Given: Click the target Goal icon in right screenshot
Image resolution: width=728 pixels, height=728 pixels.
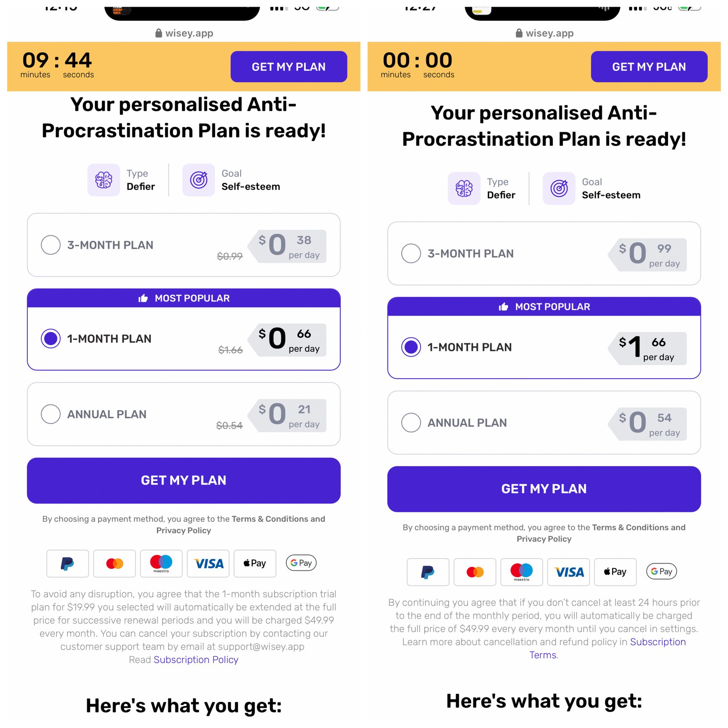Looking at the screenshot, I should coord(559,188).
